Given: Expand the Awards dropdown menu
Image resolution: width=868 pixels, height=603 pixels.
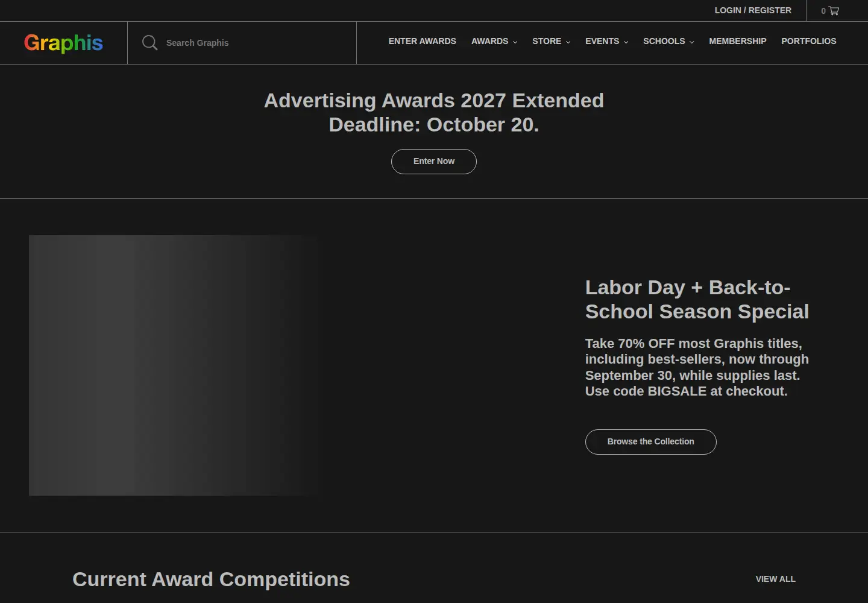Looking at the screenshot, I should [494, 41].
